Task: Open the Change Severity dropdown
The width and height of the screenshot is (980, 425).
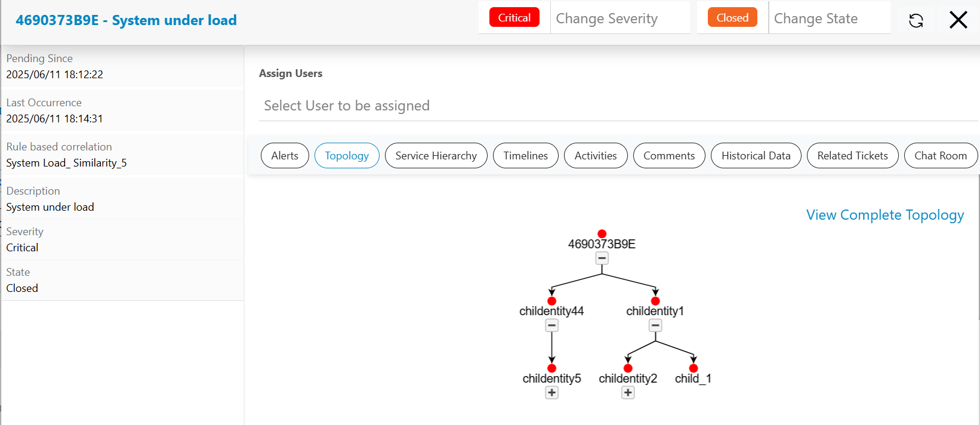Action: pyautogui.click(x=619, y=19)
